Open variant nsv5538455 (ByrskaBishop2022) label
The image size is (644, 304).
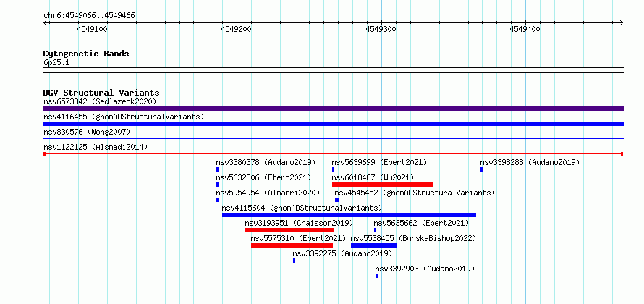413,238
